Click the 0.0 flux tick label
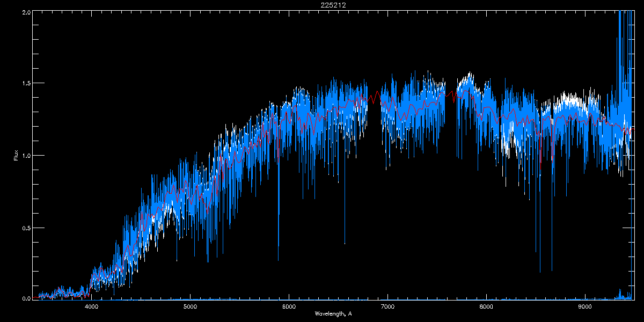Screen dimensions: 644x322 [25, 298]
